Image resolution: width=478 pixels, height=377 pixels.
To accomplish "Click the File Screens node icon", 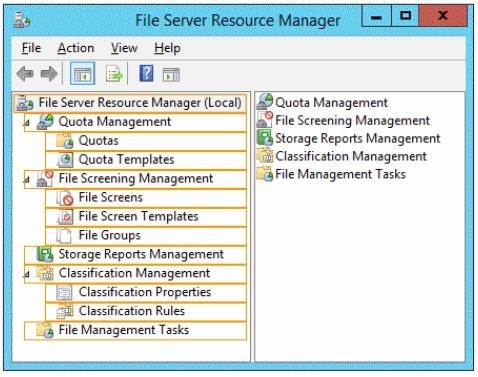I will [x=65, y=197].
